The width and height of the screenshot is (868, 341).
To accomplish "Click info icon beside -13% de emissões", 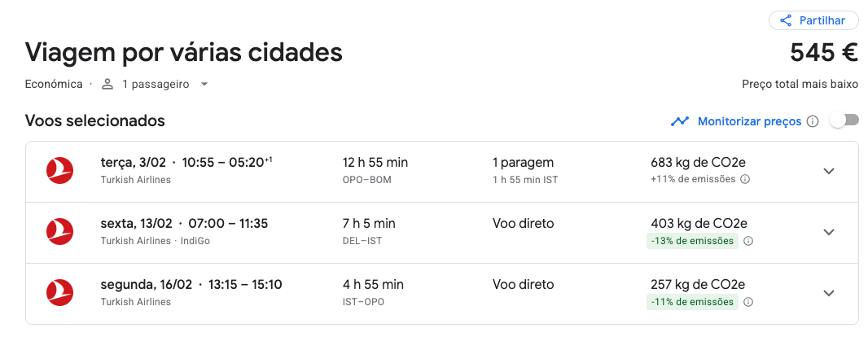I will click(747, 241).
